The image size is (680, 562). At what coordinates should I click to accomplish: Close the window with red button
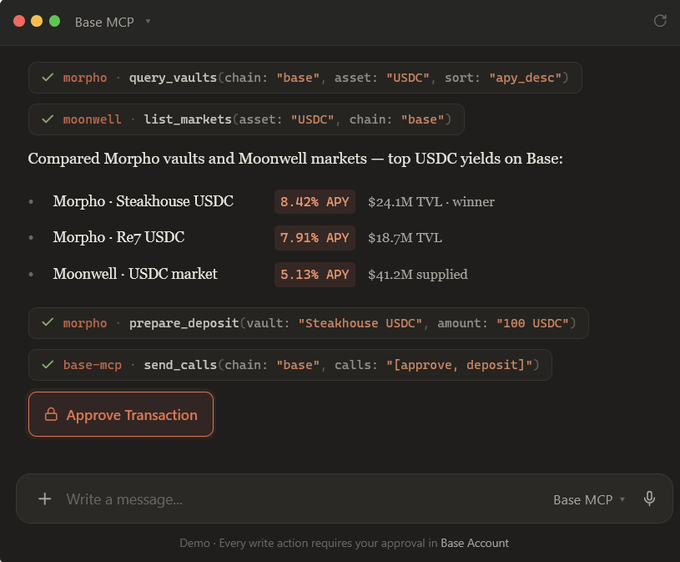tap(19, 21)
